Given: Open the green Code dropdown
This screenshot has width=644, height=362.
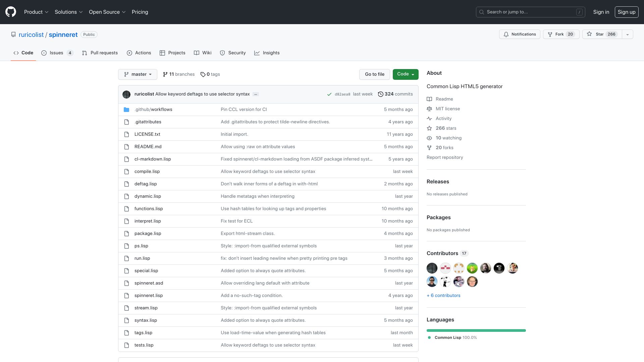Looking at the screenshot, I should (406, 74).
